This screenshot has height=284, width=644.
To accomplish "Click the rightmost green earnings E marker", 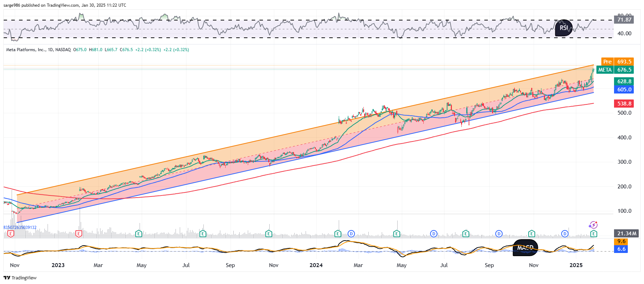I will [594, 234].
